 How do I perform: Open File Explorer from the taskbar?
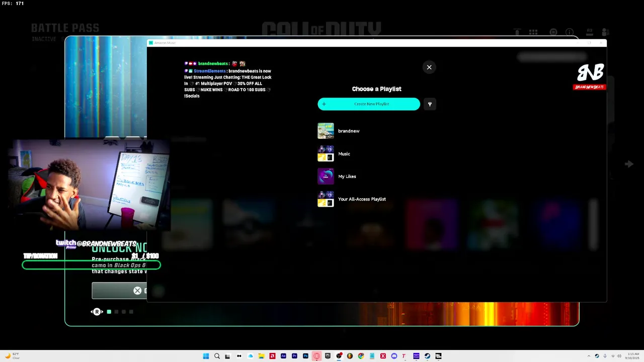(261, 356)
